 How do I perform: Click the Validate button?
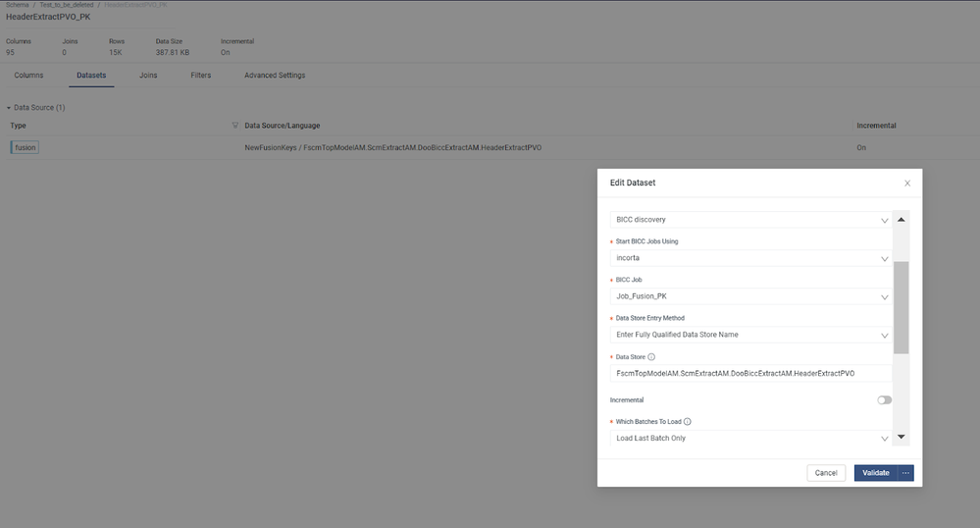point(876,473)
